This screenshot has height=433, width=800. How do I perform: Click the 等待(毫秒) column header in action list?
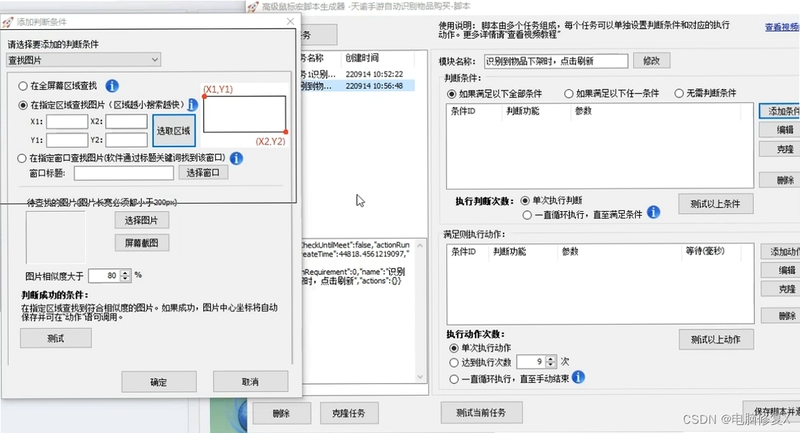705,251
